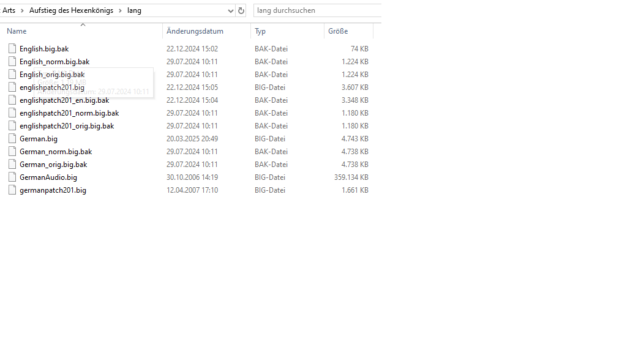This screenshot has height=364, width=622.
Task: Select the file German_norm.big.bak
Action: tap(56, 152)
